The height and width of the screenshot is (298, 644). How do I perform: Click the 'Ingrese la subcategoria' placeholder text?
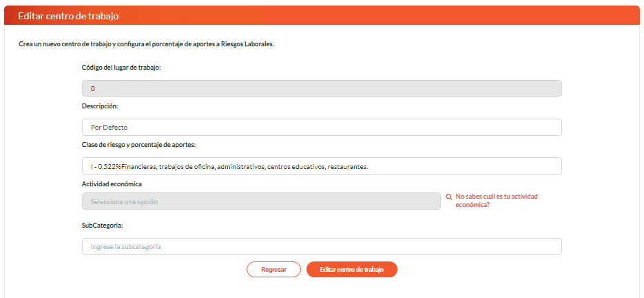pos(125,246)
